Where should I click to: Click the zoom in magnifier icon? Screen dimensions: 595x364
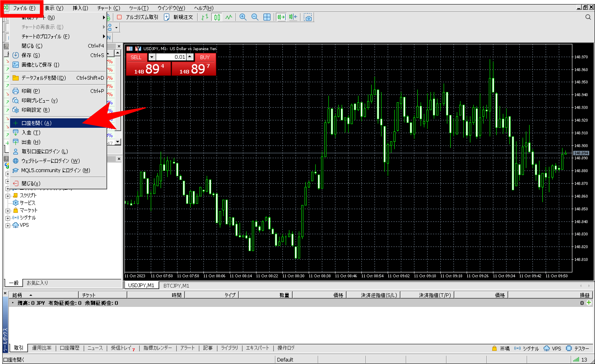coord(243,17)
